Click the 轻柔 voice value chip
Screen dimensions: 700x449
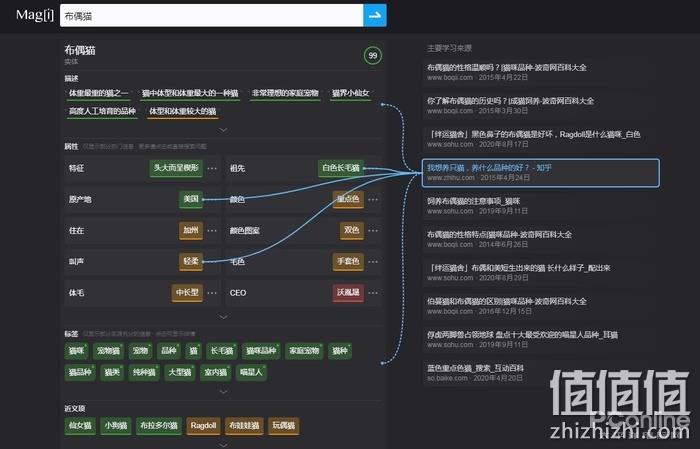[x=191, y=261]
